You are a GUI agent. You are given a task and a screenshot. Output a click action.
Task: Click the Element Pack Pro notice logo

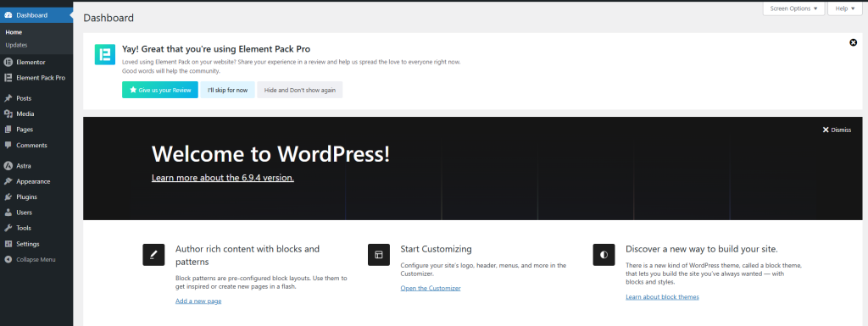pyautogui.click(x=104, y=55)
